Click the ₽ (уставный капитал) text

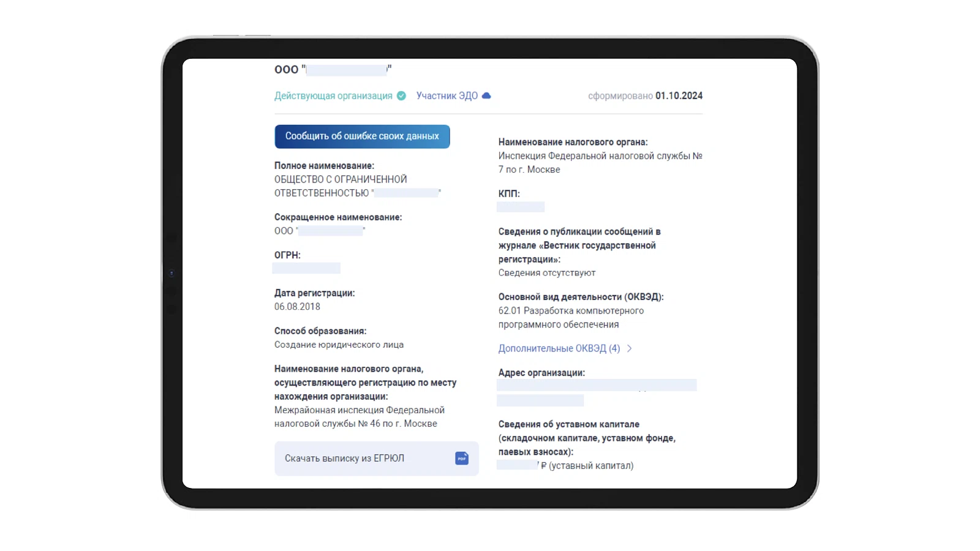(587, 466)
